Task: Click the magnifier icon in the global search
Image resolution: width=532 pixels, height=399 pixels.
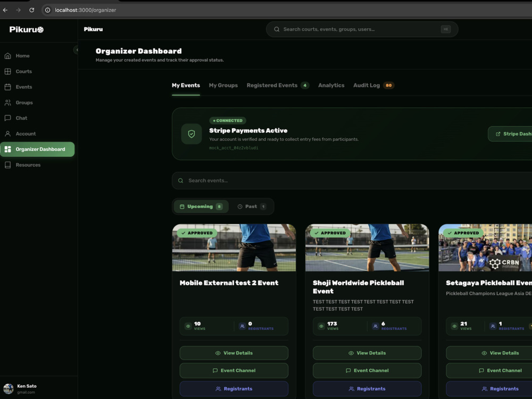Action: (277, 29)
